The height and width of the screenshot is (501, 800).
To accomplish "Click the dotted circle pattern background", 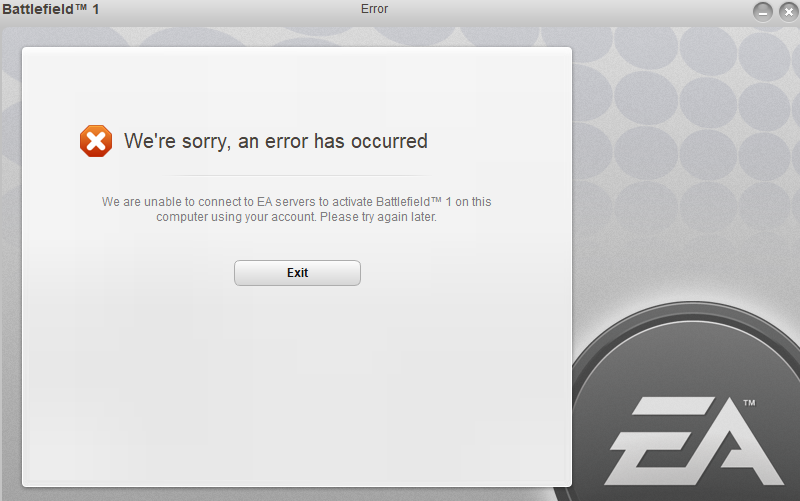I will coord(684,128).
